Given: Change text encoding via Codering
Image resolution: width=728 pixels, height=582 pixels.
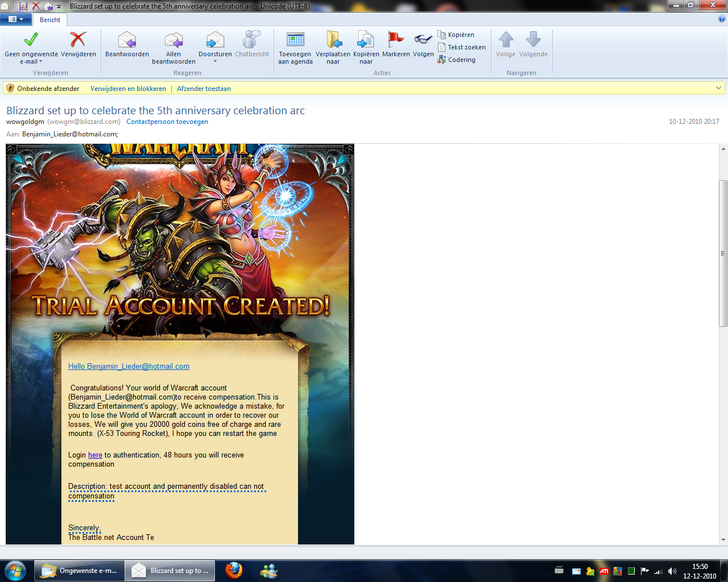Looking at the screenshot, I should click(457, 60).
